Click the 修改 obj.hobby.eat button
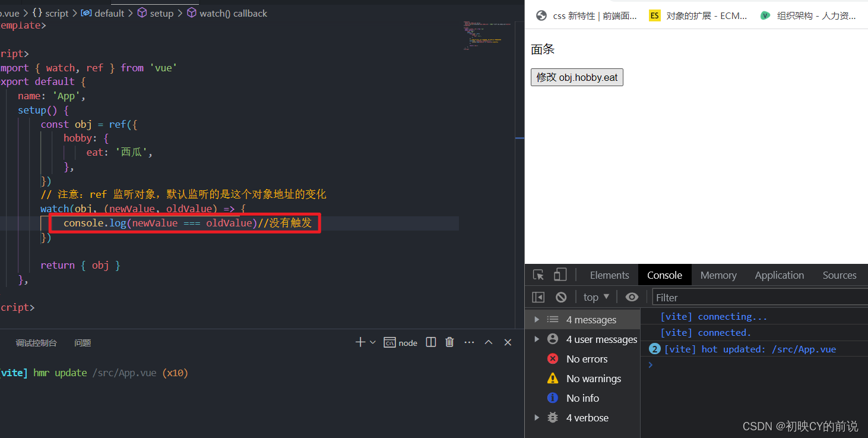 point(577,77)
